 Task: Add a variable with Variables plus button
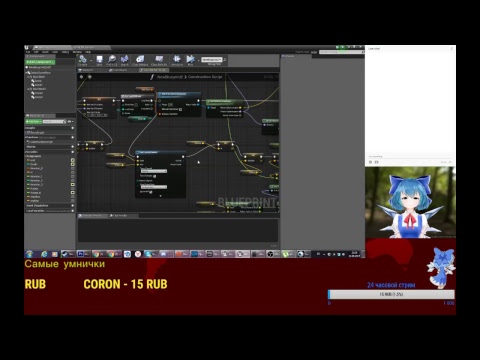click(72, 152)
